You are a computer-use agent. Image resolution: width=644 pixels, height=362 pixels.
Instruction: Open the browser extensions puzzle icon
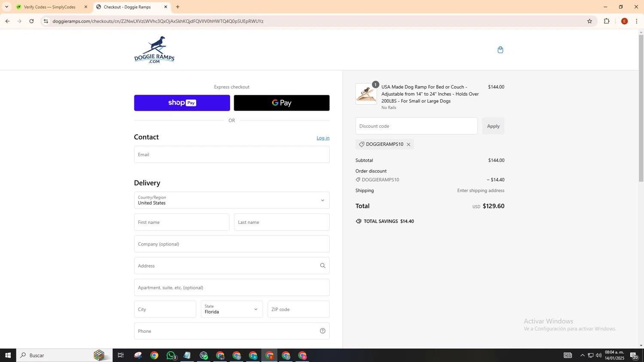(607, 21)
